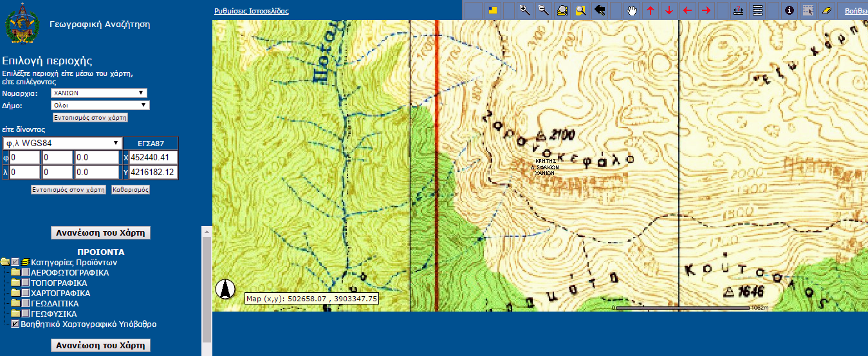Click the go back to previous extent arrow
The image size is (868, 356).
pyautogui.click(x=600, y=10)
